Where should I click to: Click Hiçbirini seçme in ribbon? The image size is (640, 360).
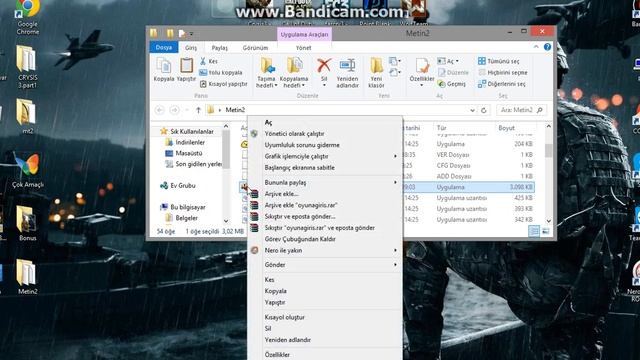503,73
